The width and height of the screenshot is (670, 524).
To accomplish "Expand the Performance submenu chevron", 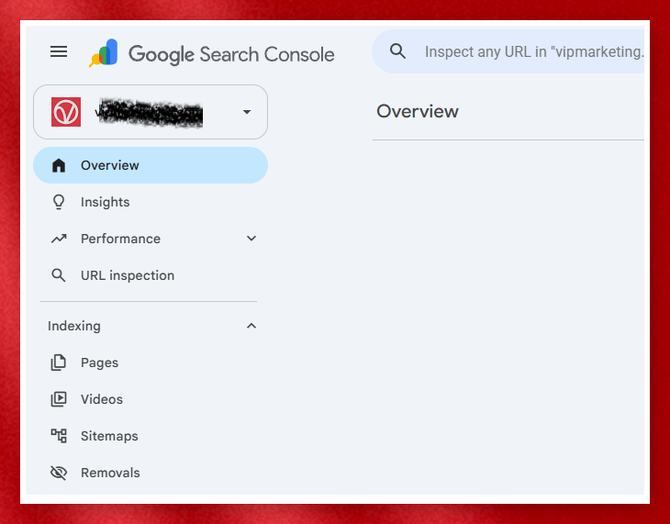I will [251, 238].
